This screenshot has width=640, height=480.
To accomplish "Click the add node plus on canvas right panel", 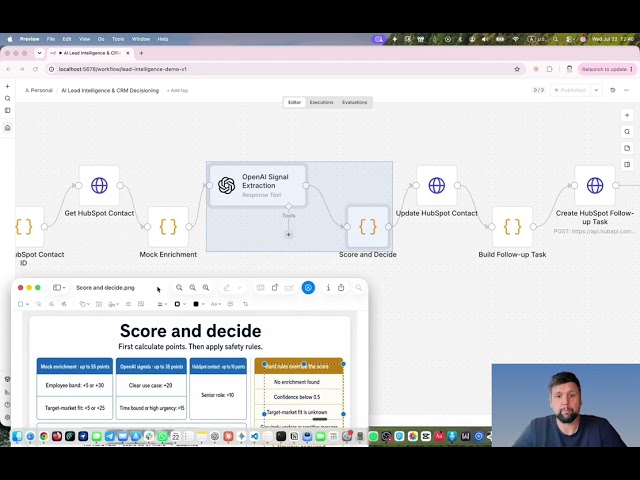I will tap(627, 116).
